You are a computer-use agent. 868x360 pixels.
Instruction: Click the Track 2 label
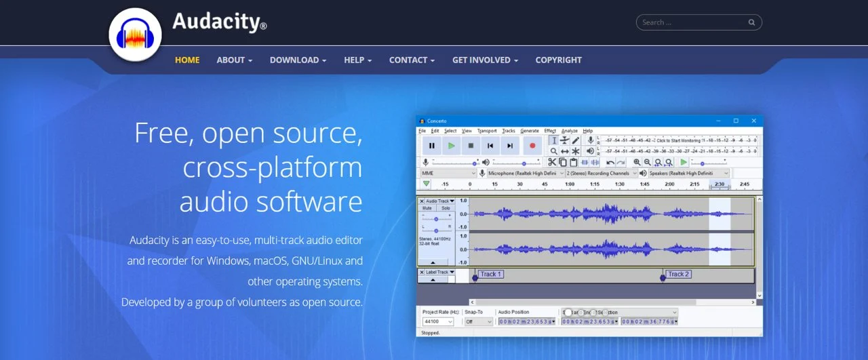coord(679,274)
